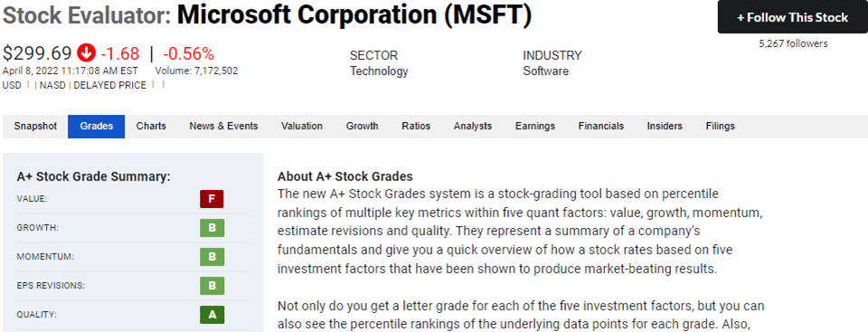Click the A grade badge for Quality
868x332 pixels.
point(212,315)
